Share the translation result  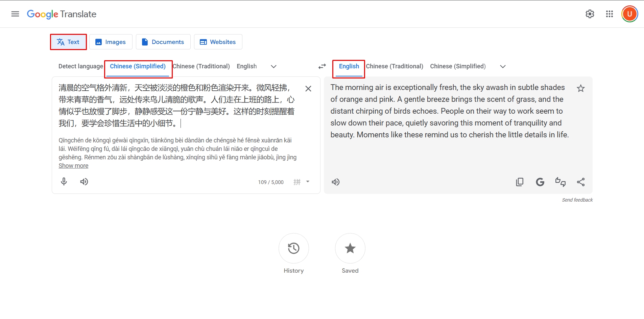pyautogui.click(x=581, y=182)
